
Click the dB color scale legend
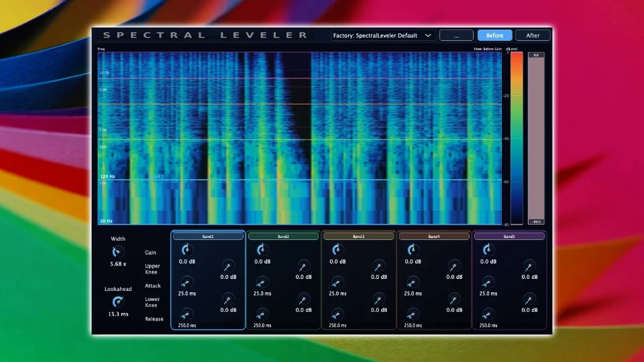[517, 138]
